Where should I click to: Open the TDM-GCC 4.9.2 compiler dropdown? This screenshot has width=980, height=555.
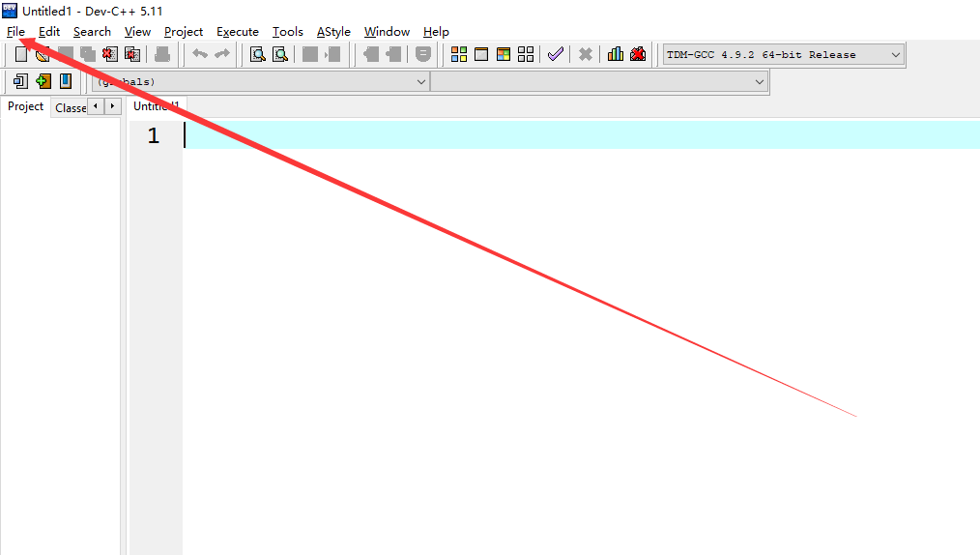click(784, 55)
